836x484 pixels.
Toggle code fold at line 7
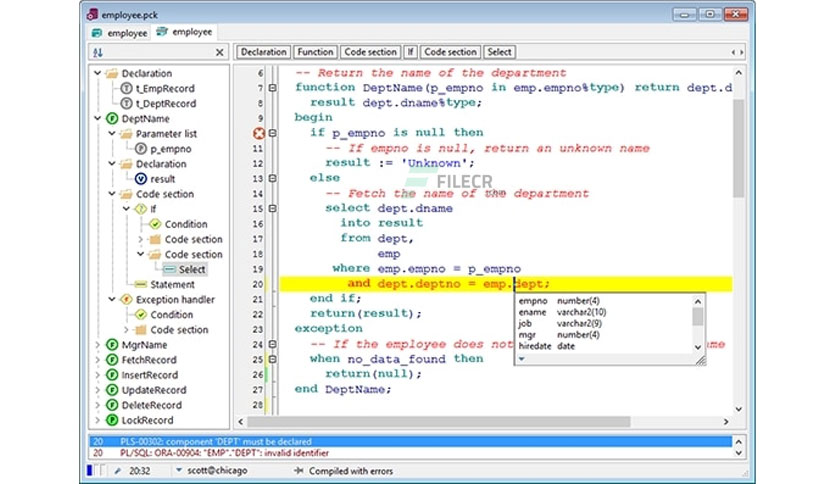point(272,88)
